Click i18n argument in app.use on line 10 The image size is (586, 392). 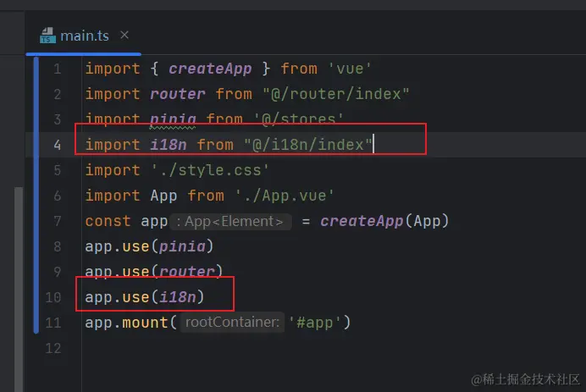pos(178,297)
